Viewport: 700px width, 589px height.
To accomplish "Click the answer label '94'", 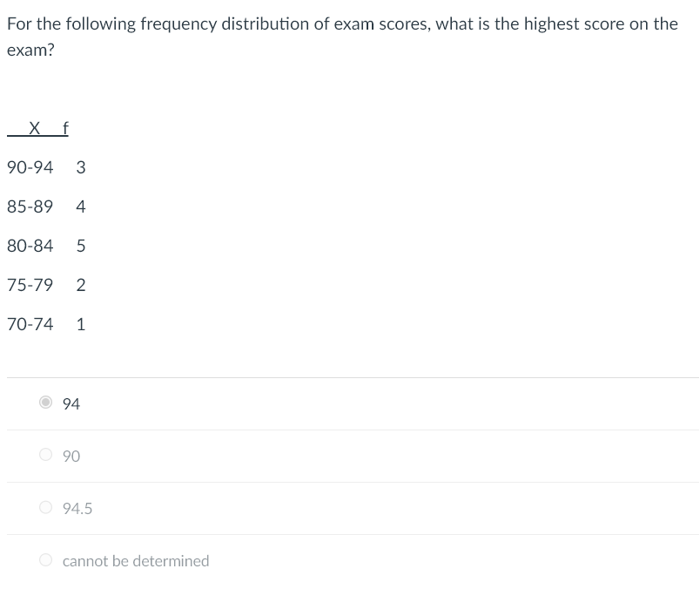I will pyautogui.click(x=70, y=403).
